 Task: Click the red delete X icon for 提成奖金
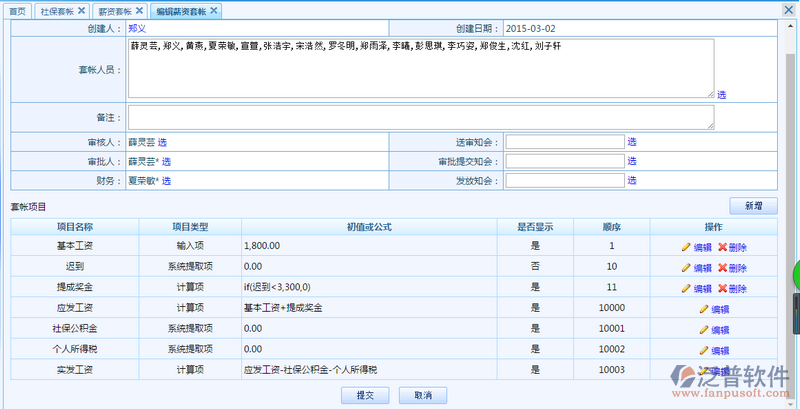722,289
